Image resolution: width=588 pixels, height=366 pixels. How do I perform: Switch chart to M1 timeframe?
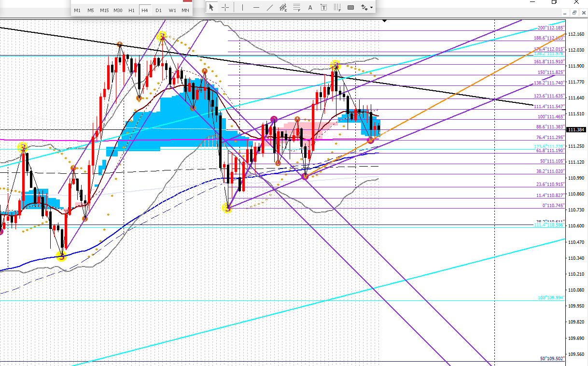[x=77, y=10]
